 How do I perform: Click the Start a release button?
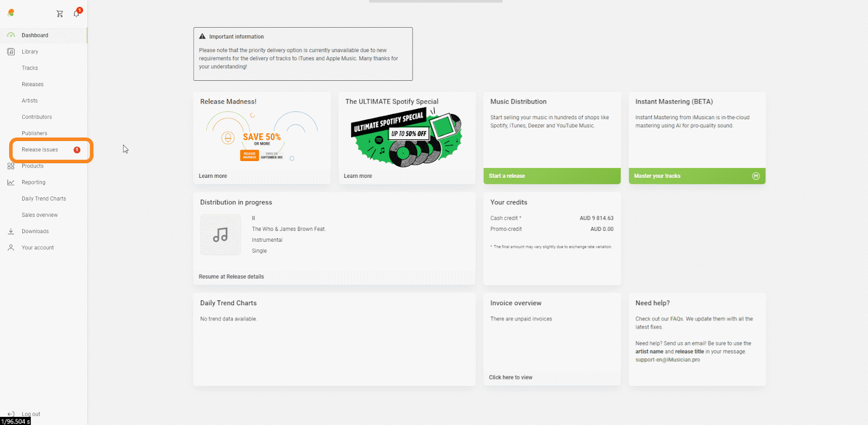click(552, 176)
